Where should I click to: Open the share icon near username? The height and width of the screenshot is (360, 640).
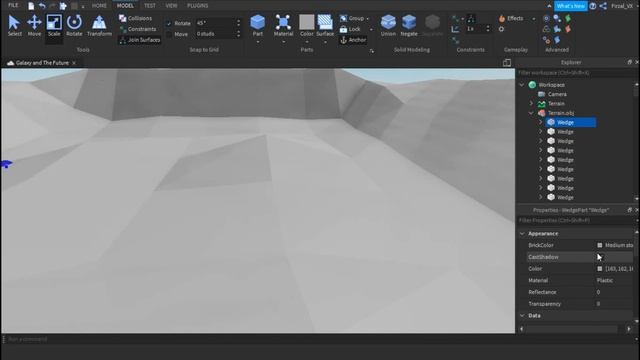603,6
